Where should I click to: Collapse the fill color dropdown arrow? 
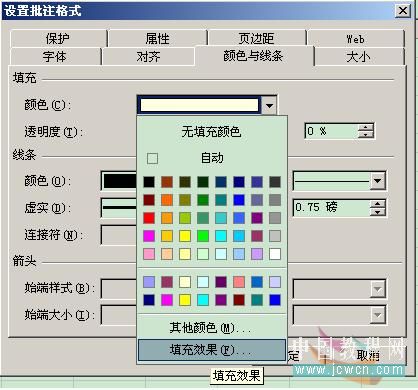pos(269,106)
